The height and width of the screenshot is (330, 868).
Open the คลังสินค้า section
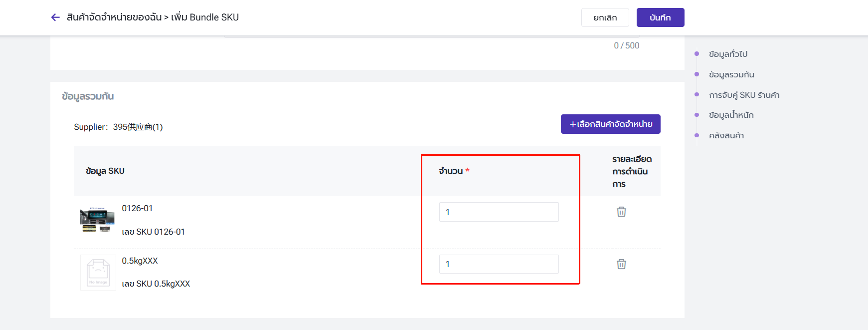pyautogui.click(x=726, y=136)
